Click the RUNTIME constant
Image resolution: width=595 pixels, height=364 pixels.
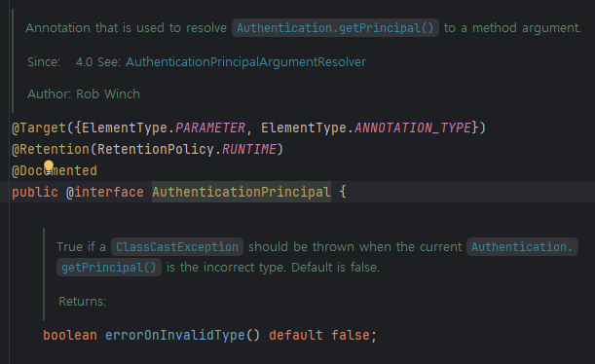(x=249, y=149)
